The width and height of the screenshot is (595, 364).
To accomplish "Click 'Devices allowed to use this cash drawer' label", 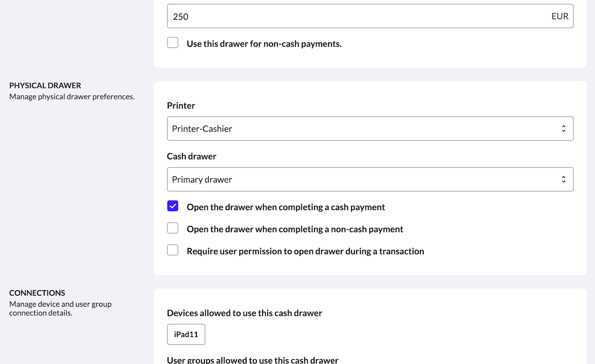I will point(244,313).
